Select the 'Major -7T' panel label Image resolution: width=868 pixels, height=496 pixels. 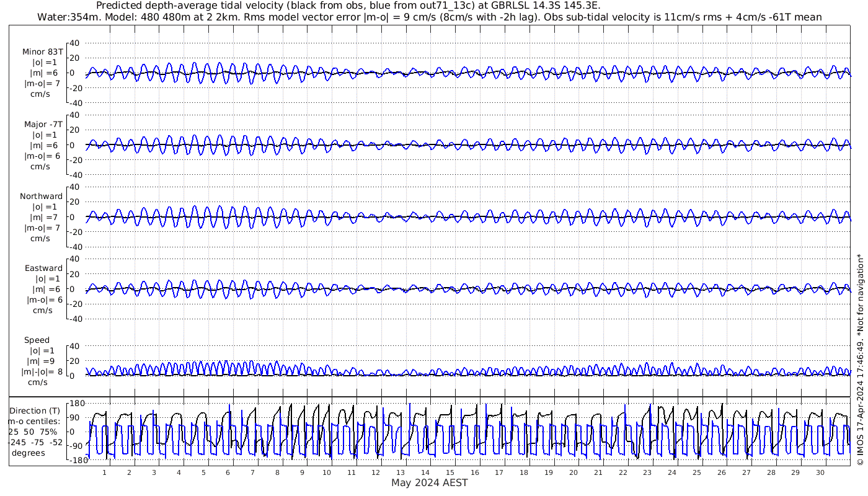click(43, 125)
